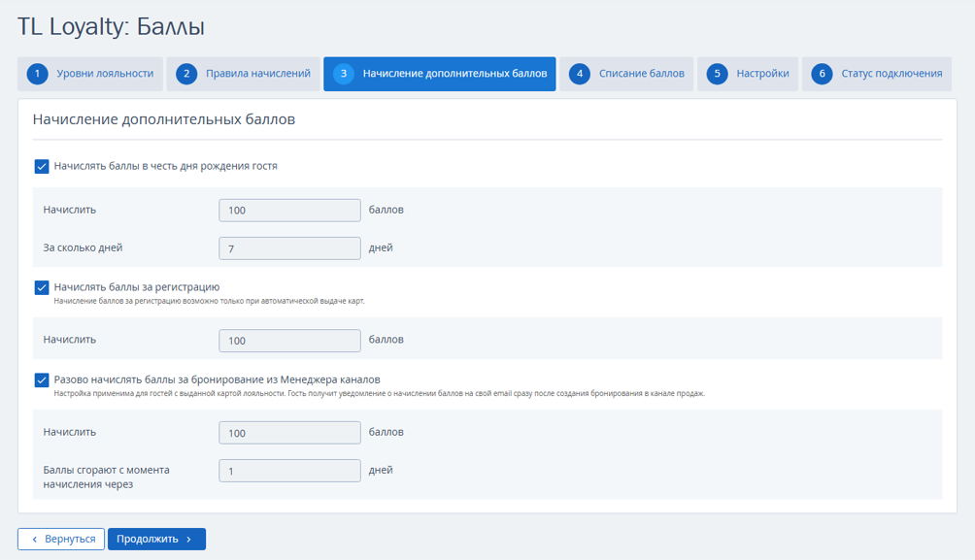The image size is (975, 560).
Task: Disable birthday points checkbox
Action: (x=42, y=167)
